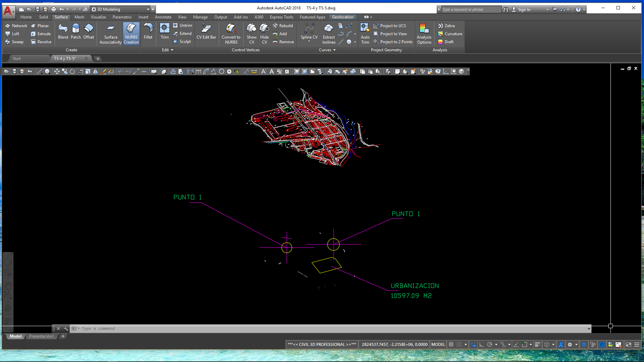Screen dimensions: 644x362
Task: Switch to the Mesh ribbon tab
Action: (79, 17)
